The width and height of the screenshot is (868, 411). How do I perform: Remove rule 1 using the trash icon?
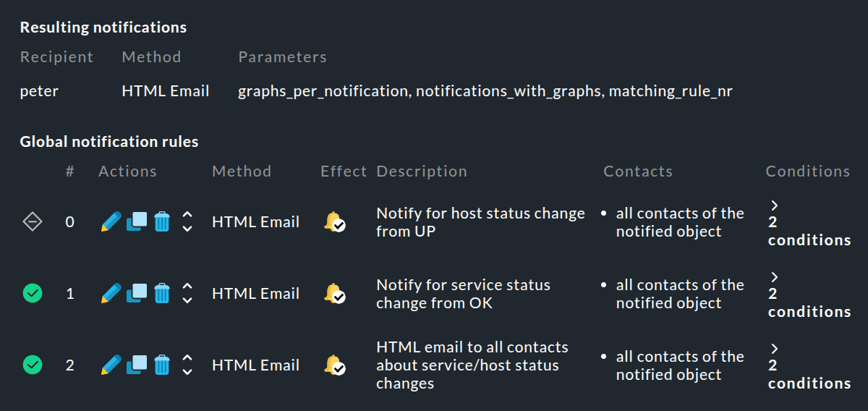coord(162,293)
